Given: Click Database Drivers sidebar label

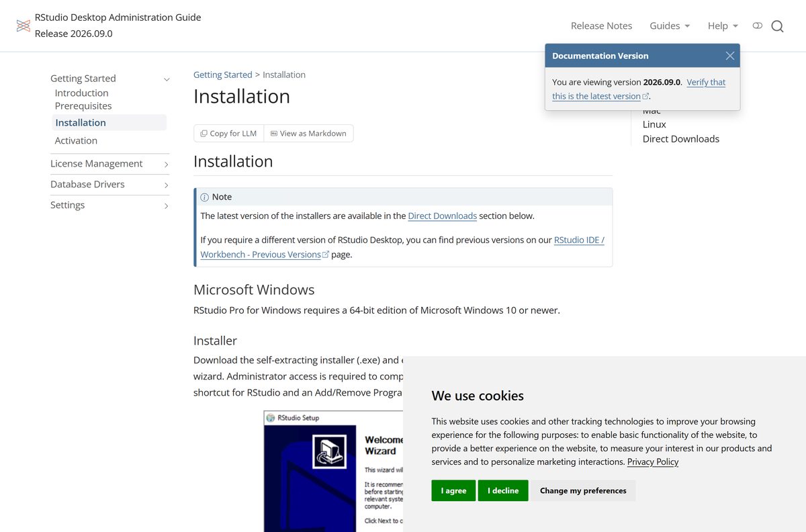Looking at the screenshot, I should pos(87,184).
